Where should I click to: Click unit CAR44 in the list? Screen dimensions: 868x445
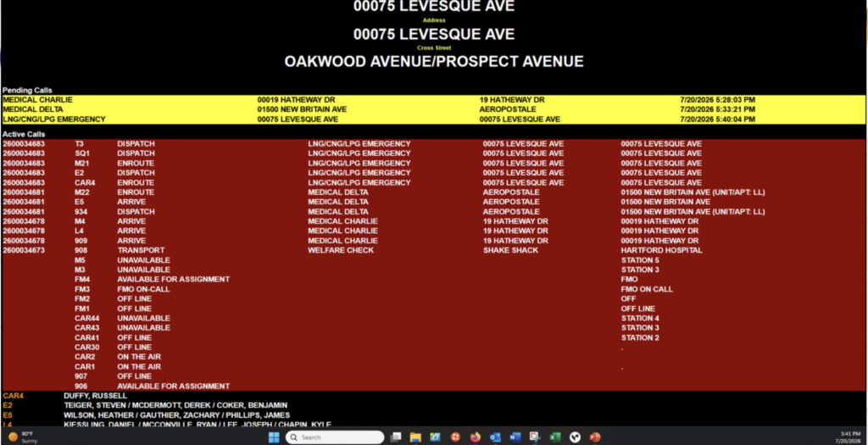coord(87,318)
